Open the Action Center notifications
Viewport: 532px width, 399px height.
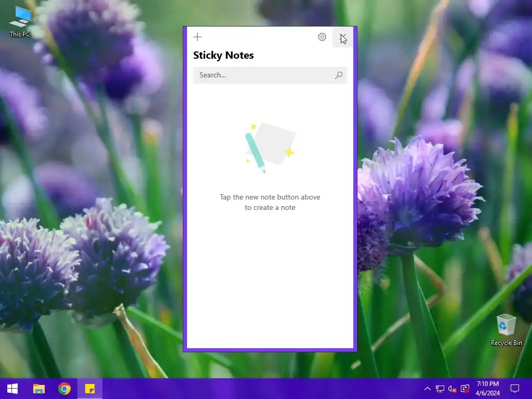pyautogui.click(x=515, y=389)
